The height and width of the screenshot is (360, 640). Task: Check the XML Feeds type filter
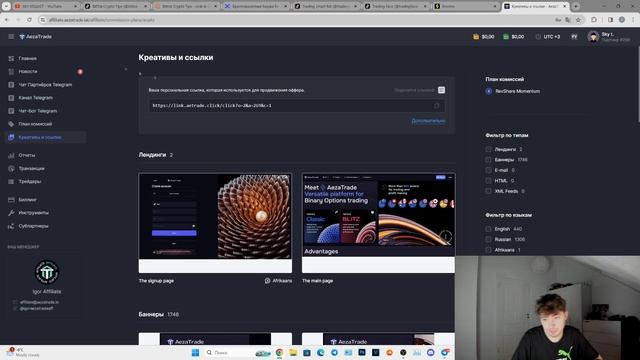(488, 191)
